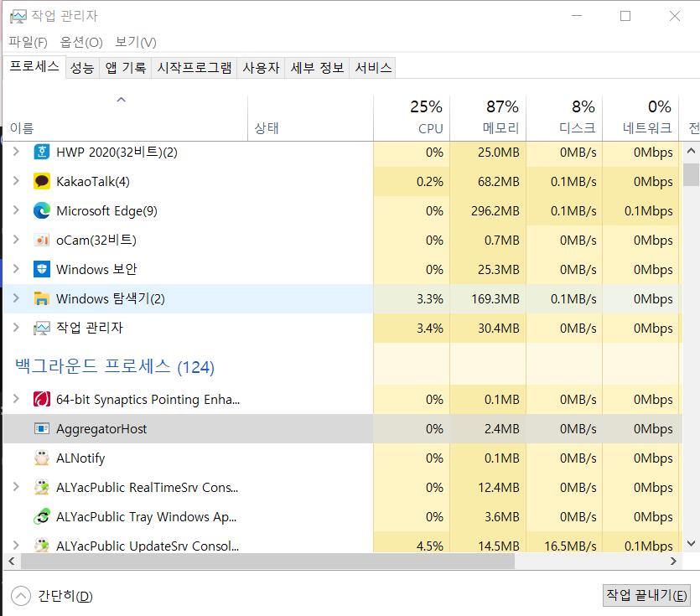Viewport: 700px width, 616px height.
Task: Expand the ALYacPublic RealTimeSrv entry
Action: (16, 486)
